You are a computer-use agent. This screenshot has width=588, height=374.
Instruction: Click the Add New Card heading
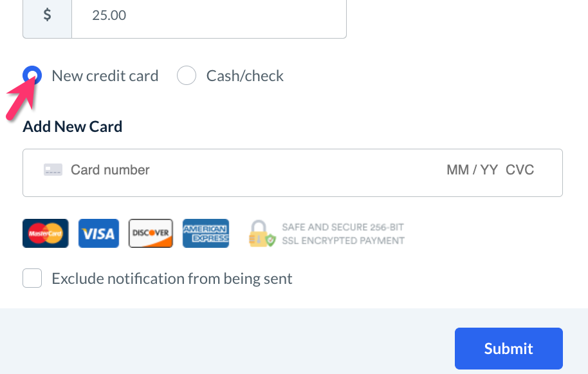73,127
